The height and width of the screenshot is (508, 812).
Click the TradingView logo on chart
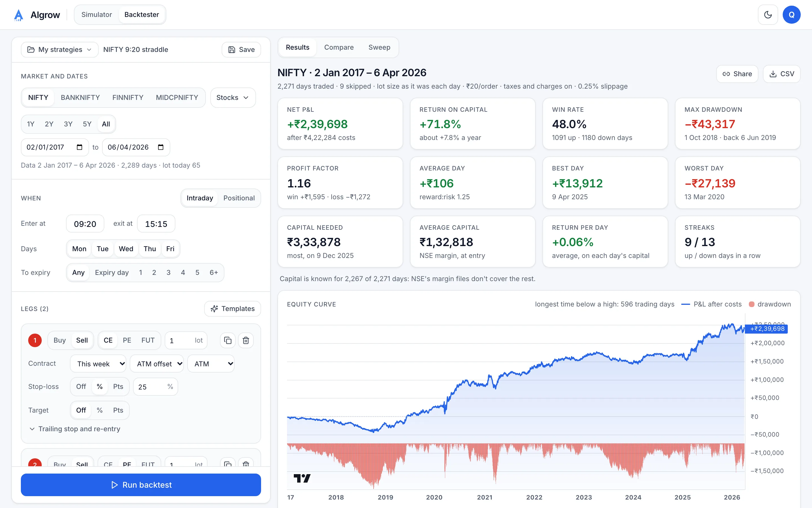[x=302, y=478]
